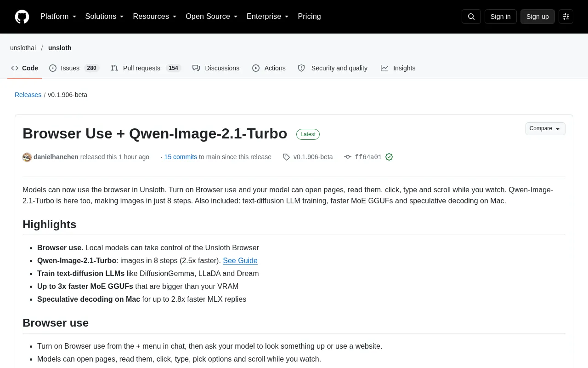Follow the See Guide link
This screenshot has width=588, height=368.
tap(240, 261)
